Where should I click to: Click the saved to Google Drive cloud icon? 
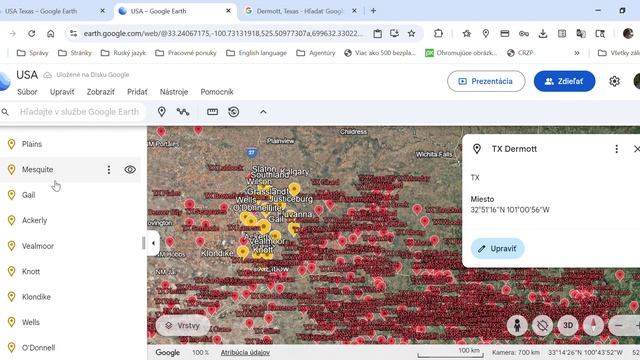48,75
